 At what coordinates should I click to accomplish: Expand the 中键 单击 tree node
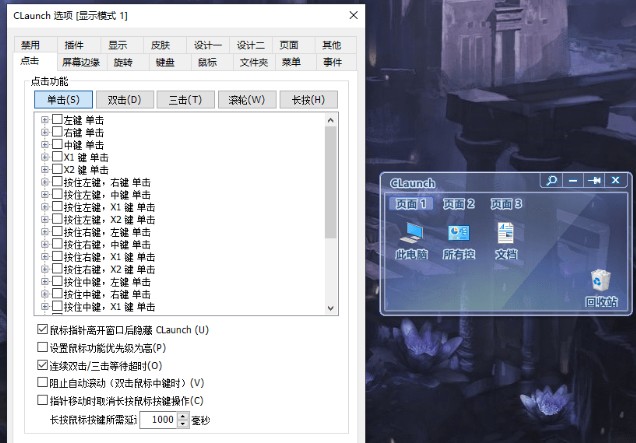(44, 145)
